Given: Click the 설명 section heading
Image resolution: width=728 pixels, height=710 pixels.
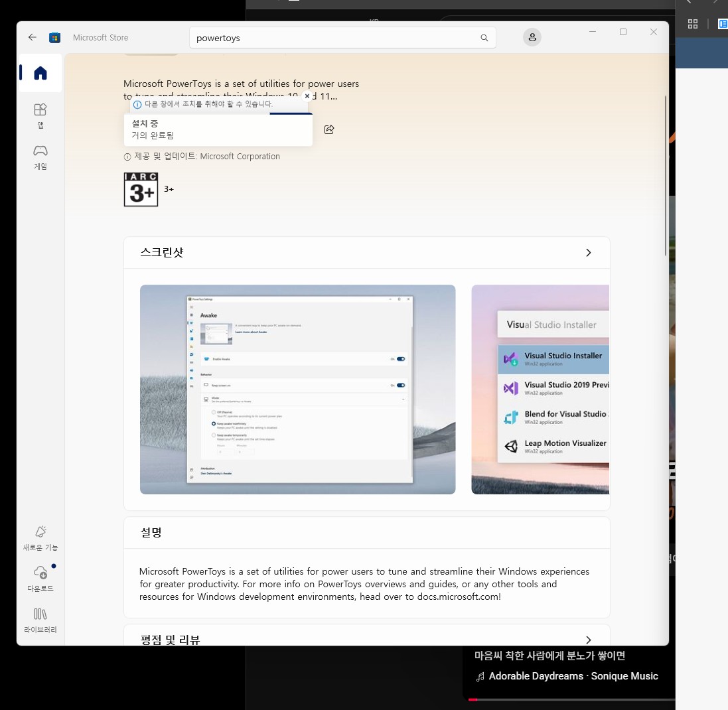Looking at the screenshot, I should [151, 533].
